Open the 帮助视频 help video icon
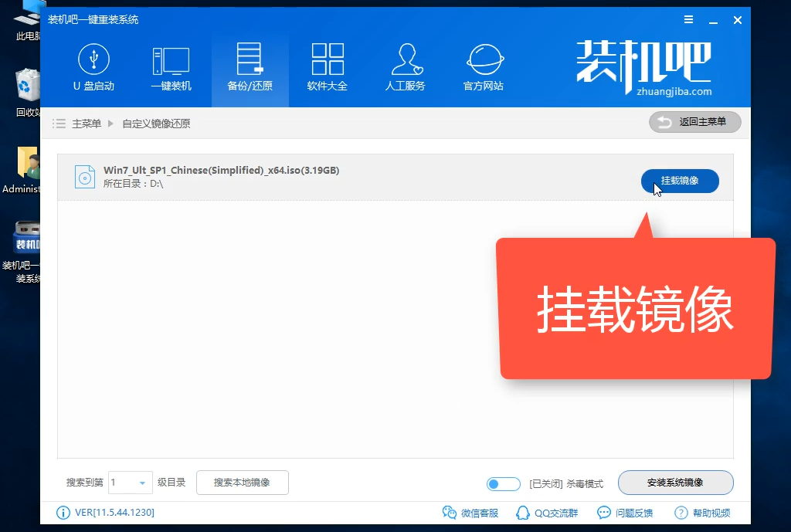The width and height of the screenshot is (791, 532). click(681, 513)
